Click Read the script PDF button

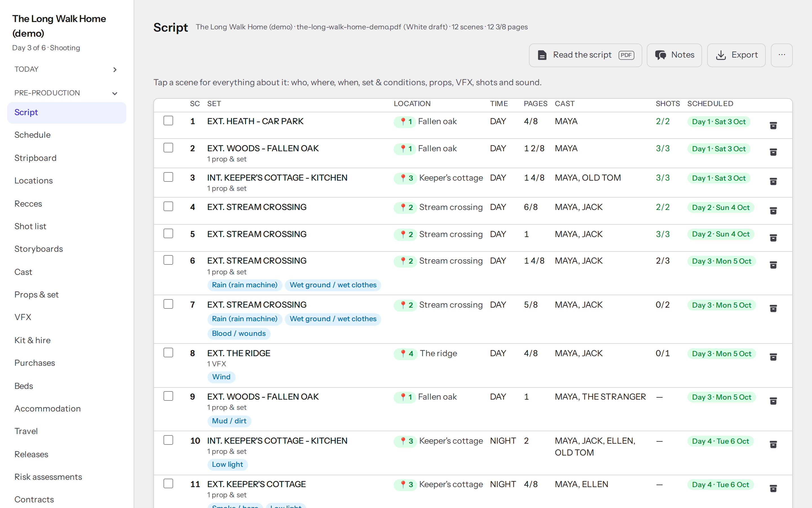tap(585, 55)
